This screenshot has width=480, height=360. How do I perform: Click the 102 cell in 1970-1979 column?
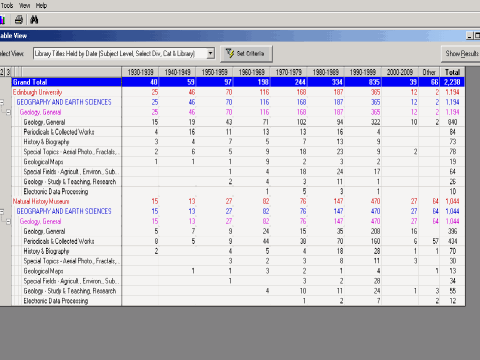click(x=288, y=122)
